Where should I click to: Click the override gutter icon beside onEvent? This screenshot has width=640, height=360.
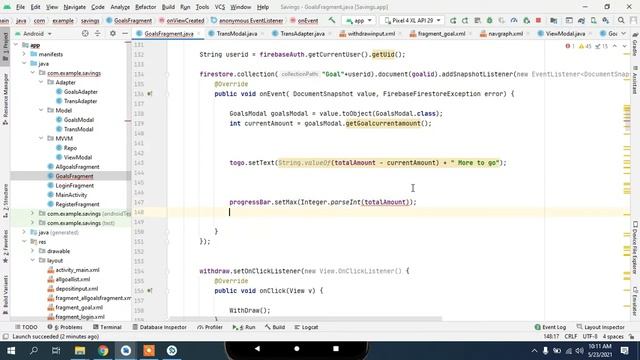pyautogui.click(x=149, y=94)
